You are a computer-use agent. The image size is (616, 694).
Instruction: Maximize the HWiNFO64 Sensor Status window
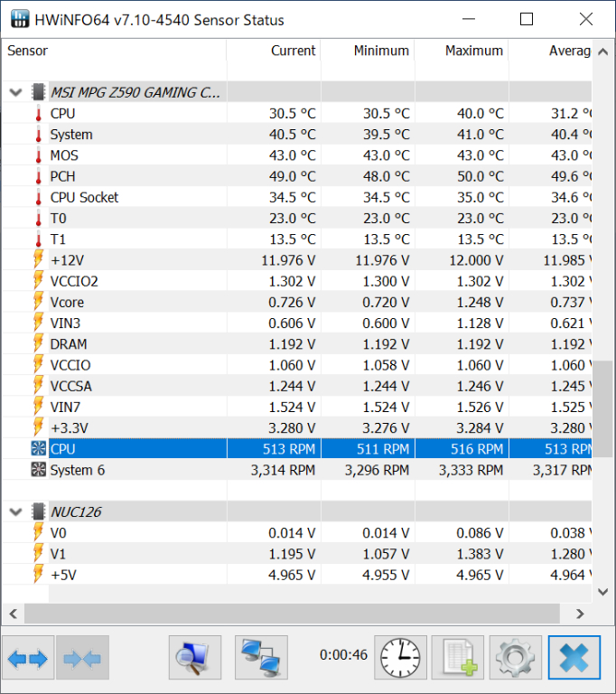[x=527, y=19]
